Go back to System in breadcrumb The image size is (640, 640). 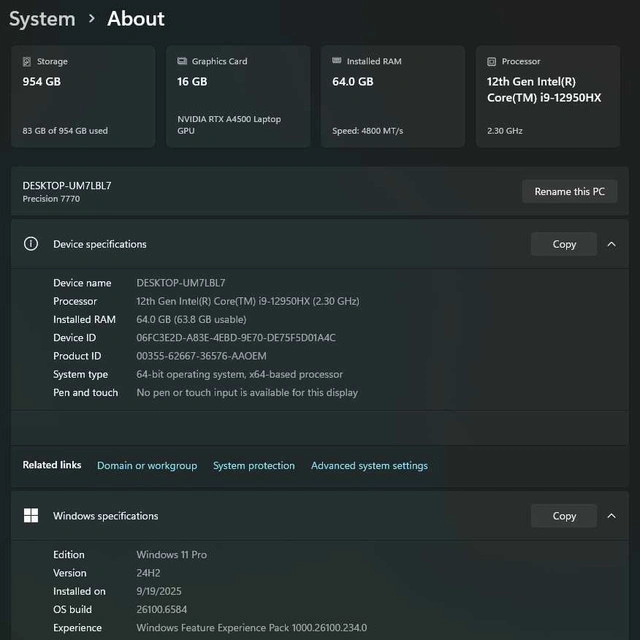(x=42, y=19)
